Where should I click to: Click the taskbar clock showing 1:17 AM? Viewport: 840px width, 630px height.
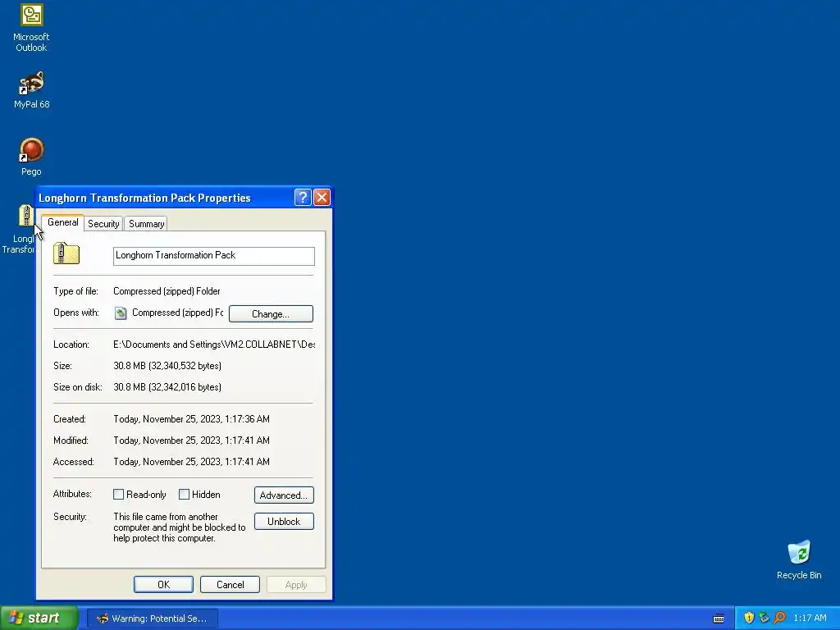[x=810, y=619]
